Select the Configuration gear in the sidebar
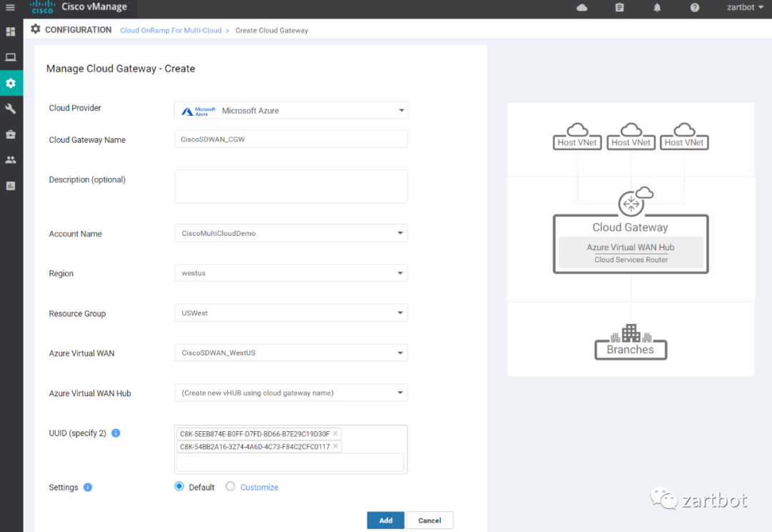 click(x=11, y=83)
